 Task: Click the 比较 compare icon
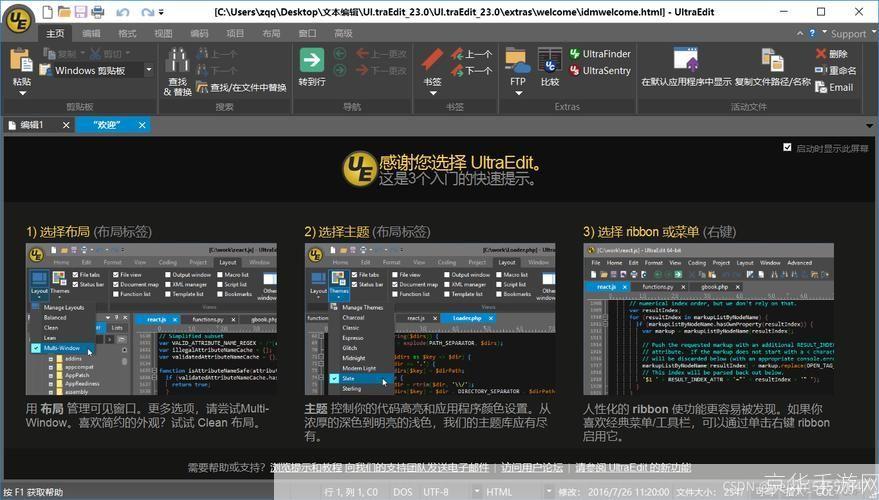pos(549,62)
